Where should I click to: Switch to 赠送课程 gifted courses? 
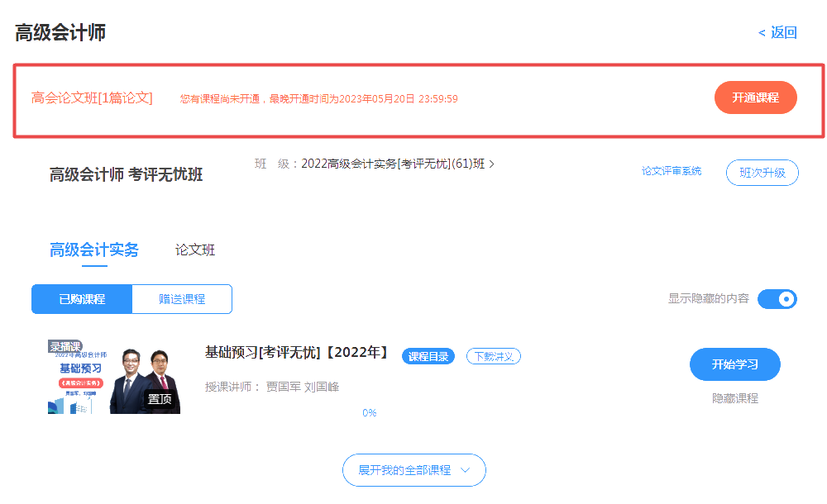[x=182, y=299]
